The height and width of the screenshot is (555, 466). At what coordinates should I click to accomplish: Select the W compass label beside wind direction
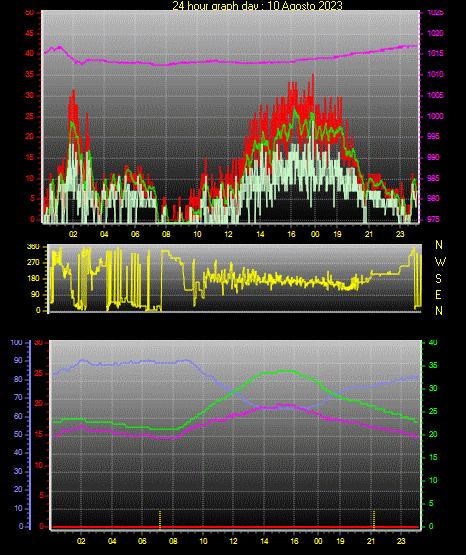point(440,262)
